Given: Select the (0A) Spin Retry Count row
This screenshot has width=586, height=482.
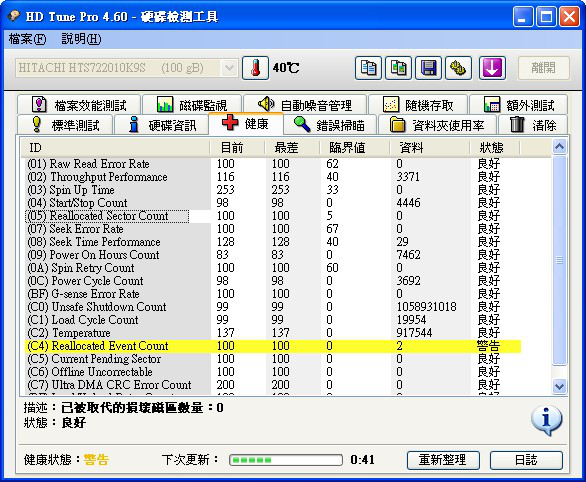Looking at the screenshot, I should [273, 268].
